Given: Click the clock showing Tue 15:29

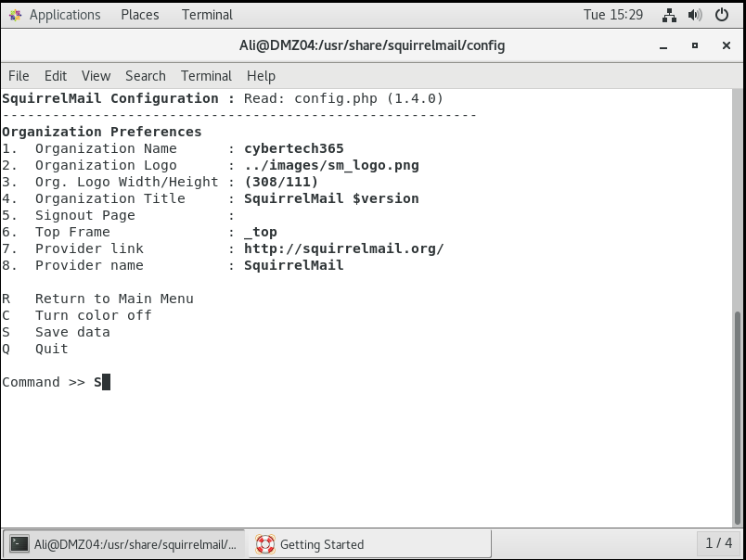Looking at the screenshot, I should pos(613,15).
